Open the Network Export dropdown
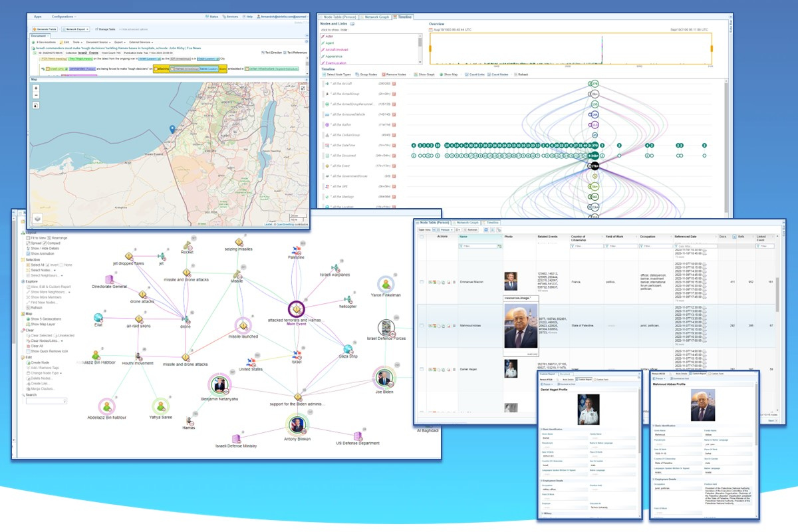Image resolution: width=798 pixels, height=532 pixels. pyautogui.click(x=76, y=29)
